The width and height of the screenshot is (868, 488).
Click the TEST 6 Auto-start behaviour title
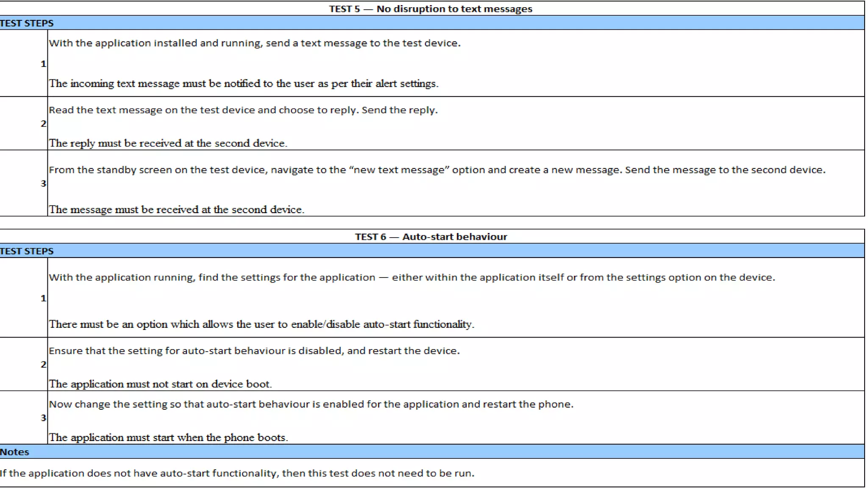[x=431, y=237]
